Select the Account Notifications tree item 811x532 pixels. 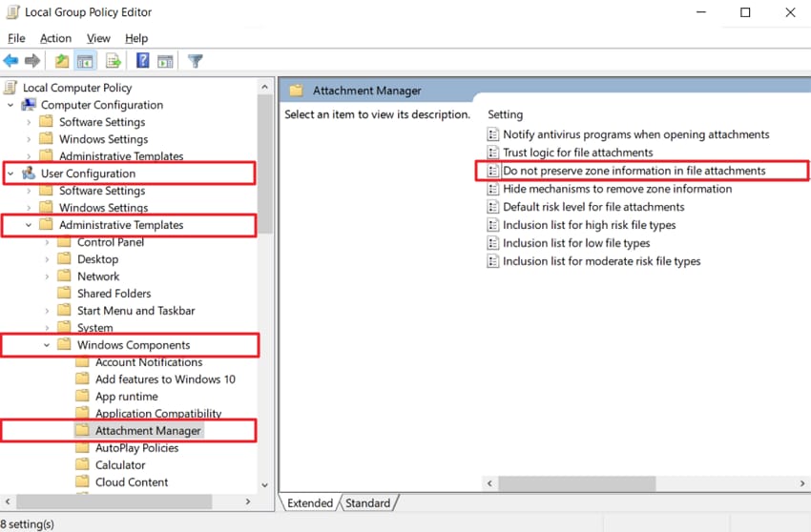coord(149,362)
